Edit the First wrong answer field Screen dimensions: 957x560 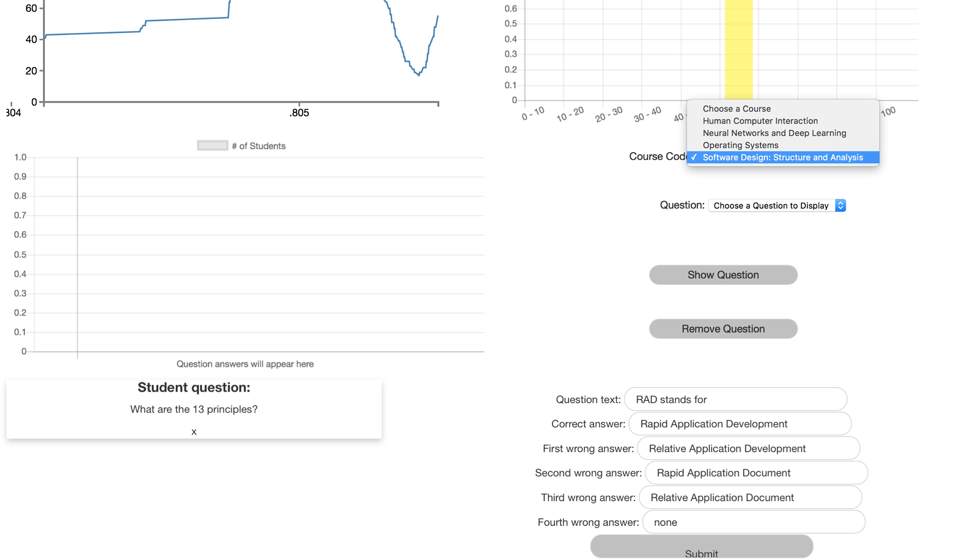(x=748, y=448)
